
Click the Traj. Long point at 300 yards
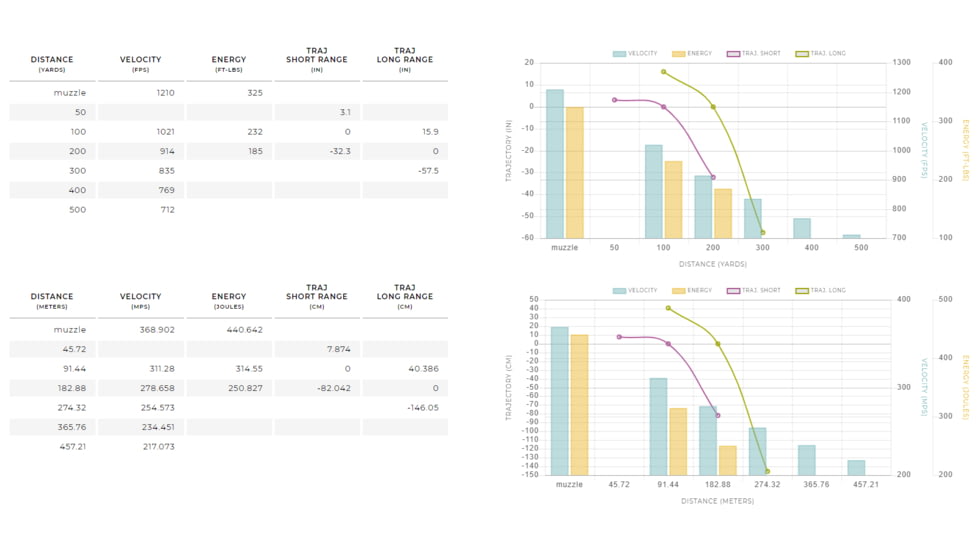tap(762, 232)
